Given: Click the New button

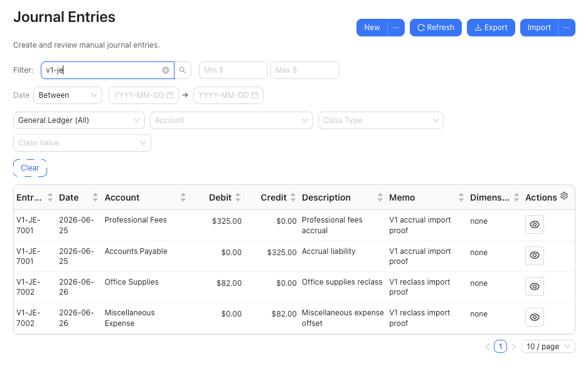Looking at the screenshot, I should coord(372,28).
